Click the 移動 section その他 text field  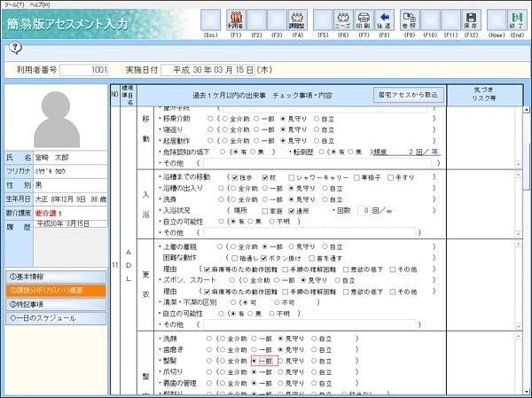317,163
